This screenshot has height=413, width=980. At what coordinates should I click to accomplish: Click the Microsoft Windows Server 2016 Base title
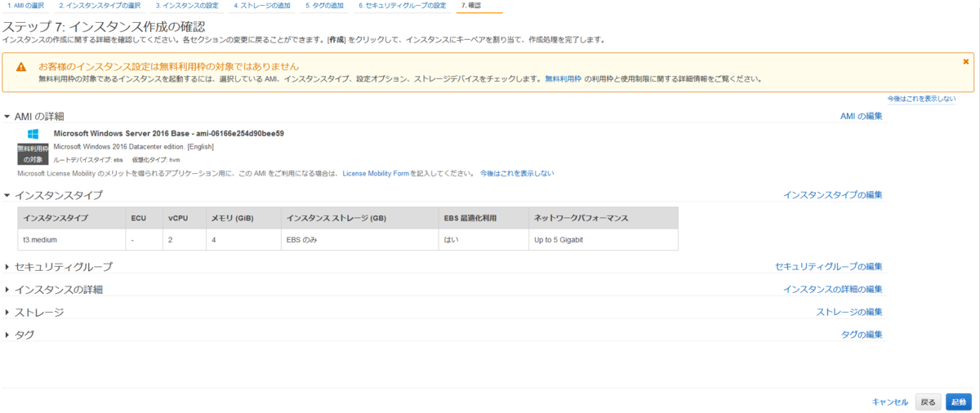(168, 134)
